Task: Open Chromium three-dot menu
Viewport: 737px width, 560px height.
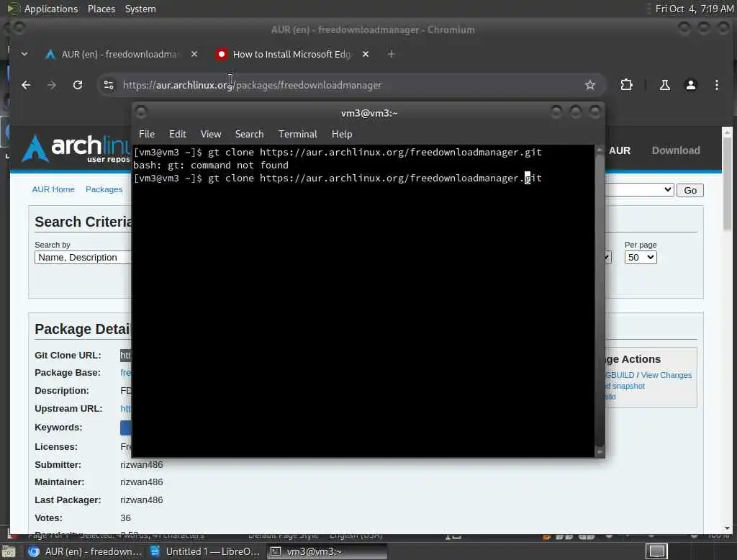Action: pos(716,85)
